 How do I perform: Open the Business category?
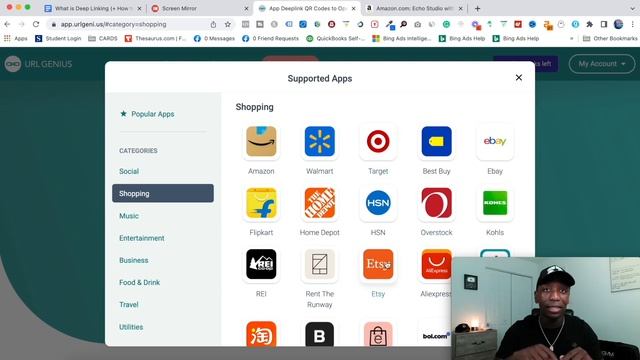(x=133, y=260)
